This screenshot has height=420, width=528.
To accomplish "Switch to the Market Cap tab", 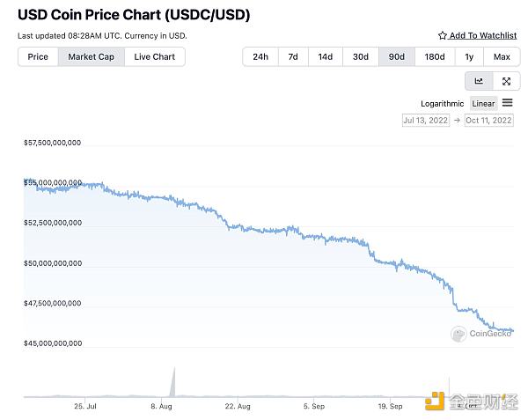I will pyautogui.click(x=91, y=56).
